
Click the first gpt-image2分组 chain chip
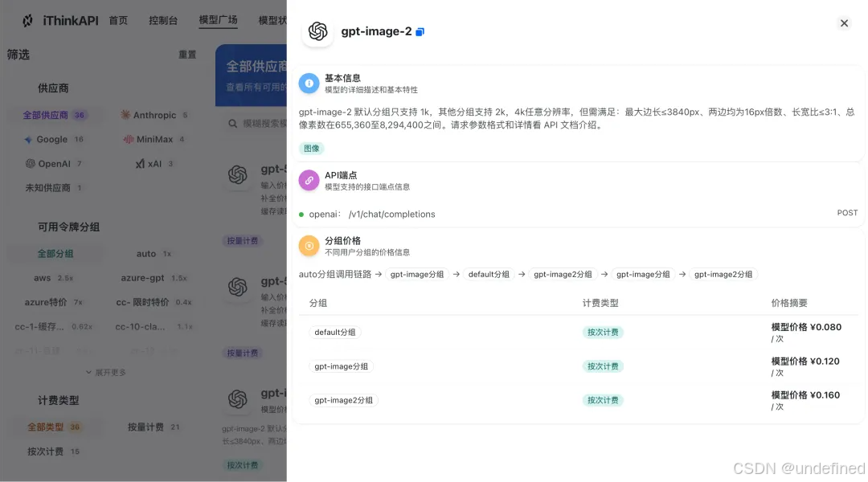click(563, 275)
